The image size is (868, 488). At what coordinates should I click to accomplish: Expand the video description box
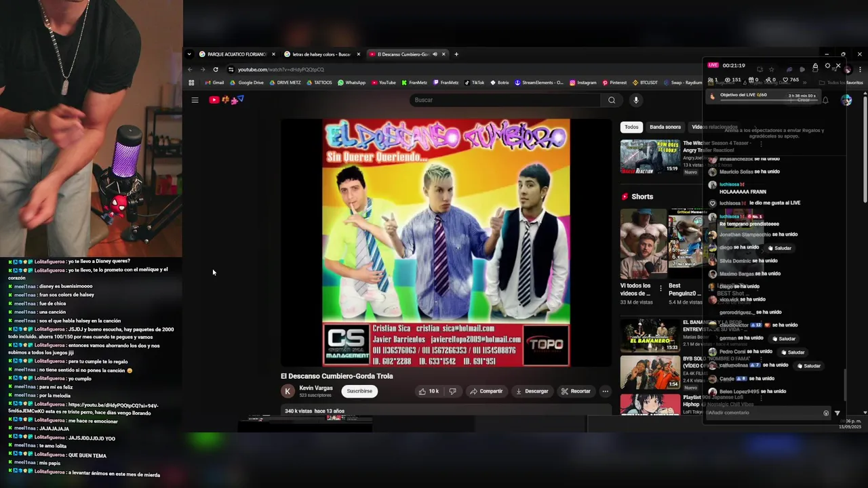pos(446,411)
